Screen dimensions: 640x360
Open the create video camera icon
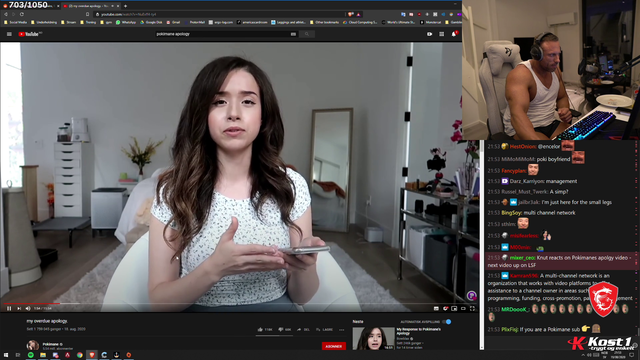tap(429, 34)
